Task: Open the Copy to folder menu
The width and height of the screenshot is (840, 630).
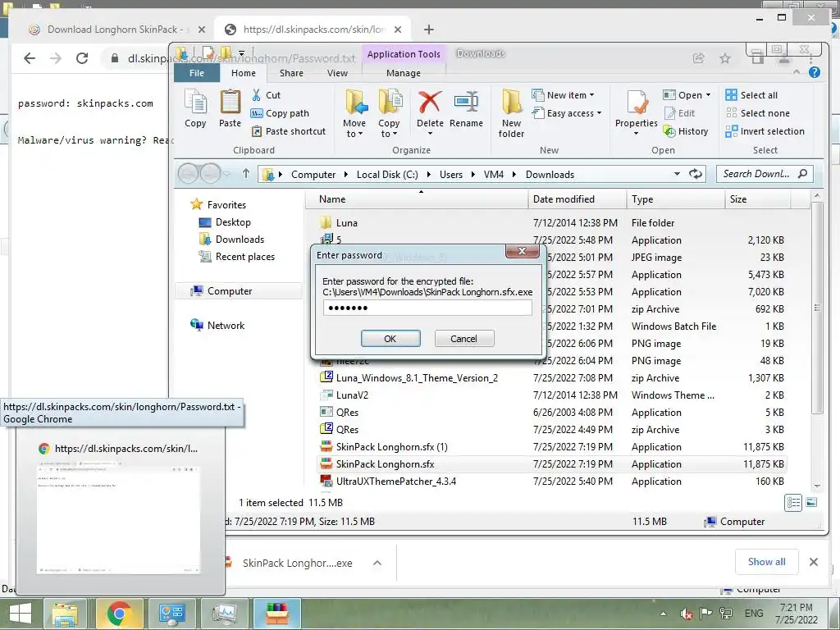Action: (390, 113)
